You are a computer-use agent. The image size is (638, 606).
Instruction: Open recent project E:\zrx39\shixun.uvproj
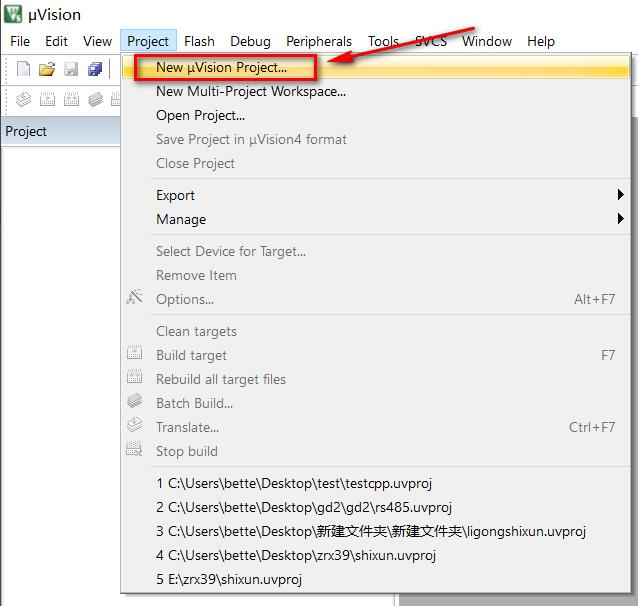pos(229,579)
